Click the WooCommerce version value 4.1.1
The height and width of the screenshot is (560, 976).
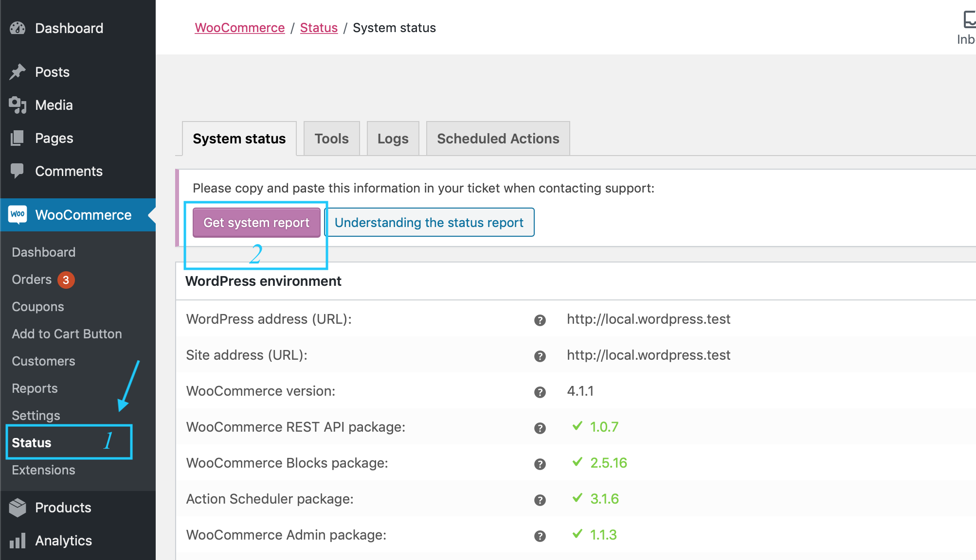point(580,391)
